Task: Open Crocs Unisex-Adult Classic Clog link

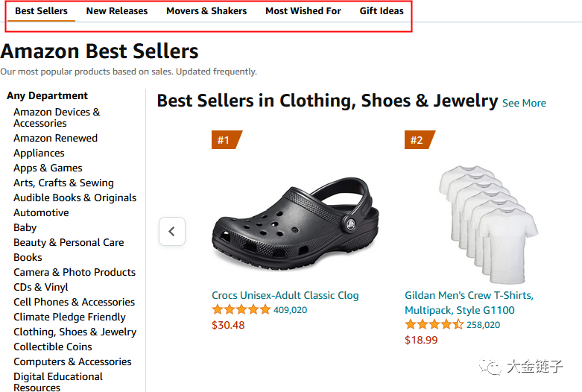Action: pos(285,295)
